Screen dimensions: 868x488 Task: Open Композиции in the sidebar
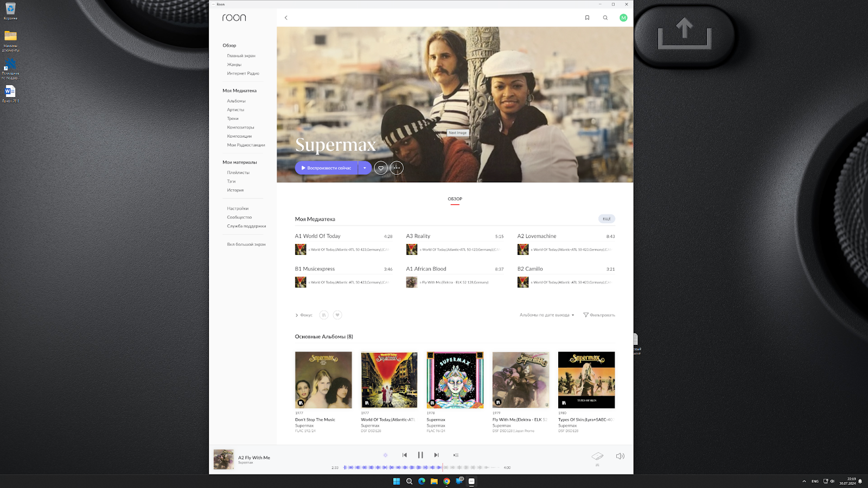click(239, 136)
